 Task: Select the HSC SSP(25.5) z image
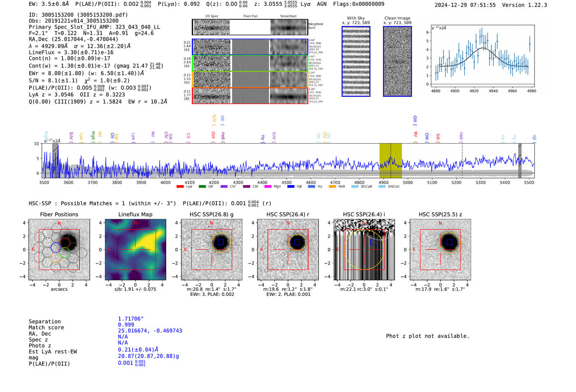click(440, 250)
